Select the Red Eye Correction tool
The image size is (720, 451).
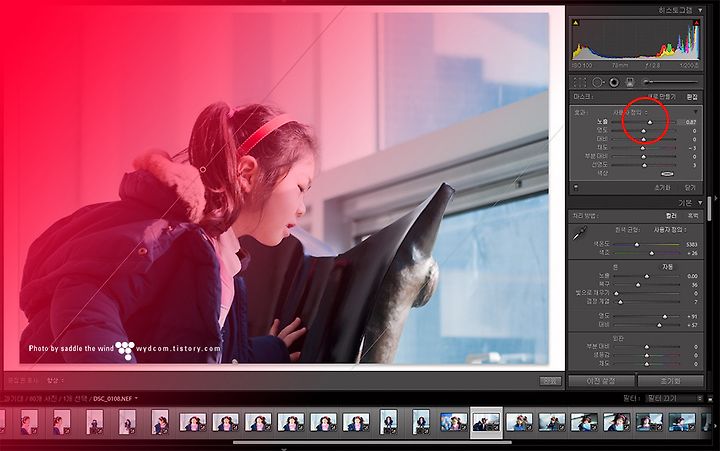point(614,83)
